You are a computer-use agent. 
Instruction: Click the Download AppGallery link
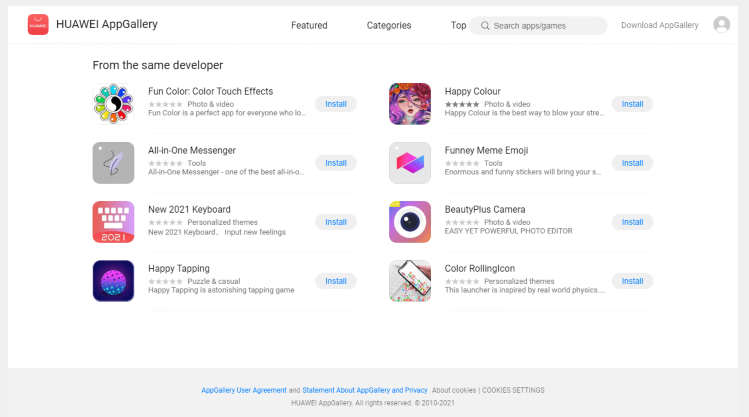pyautogui.click(x=660, y=25)
